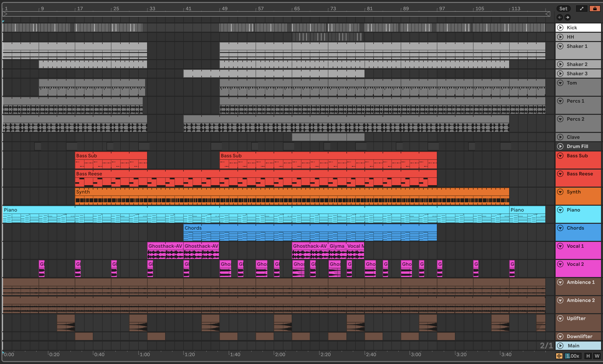The width and height of the screenshot is (603, 364).
Task: Fold the Uplifter track
Action: (560, 318)
